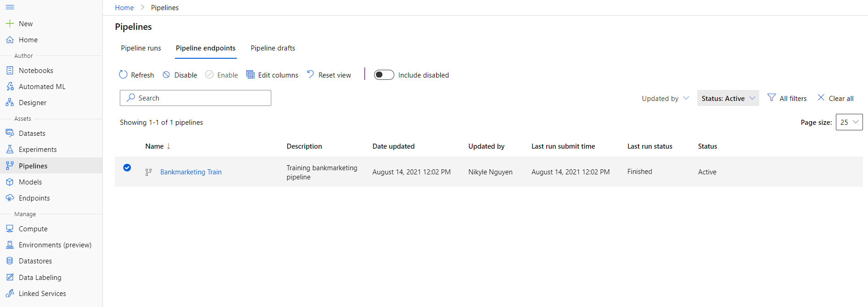868x307 pixels.
Task: Toggle the Include disabled switch
Action: pos(384,75)
